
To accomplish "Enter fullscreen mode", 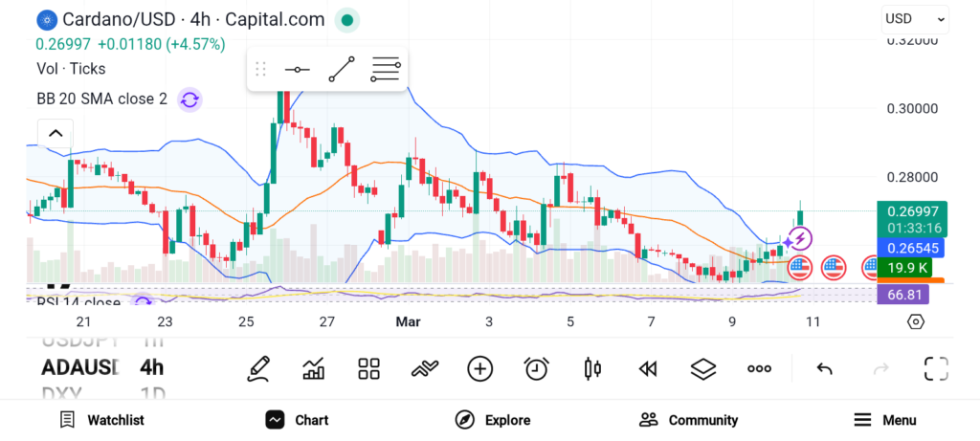I will coord(935,368).
